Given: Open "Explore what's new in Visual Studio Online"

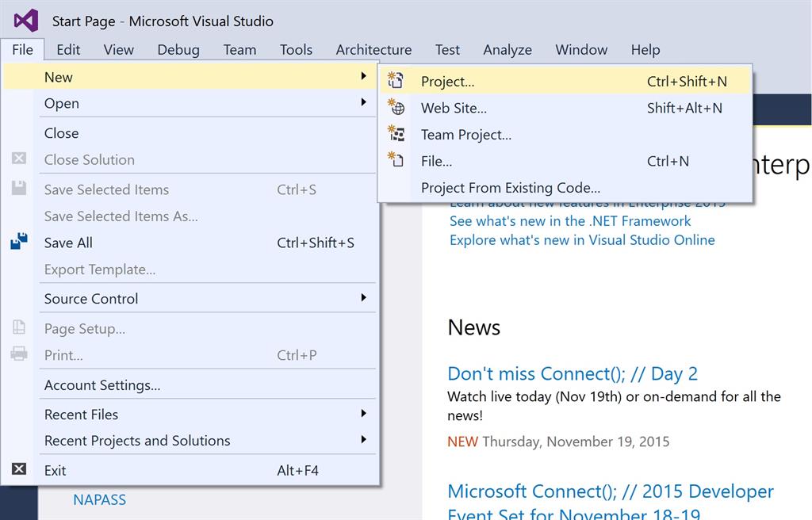Looking at the screenshot, I should (582, 239).
